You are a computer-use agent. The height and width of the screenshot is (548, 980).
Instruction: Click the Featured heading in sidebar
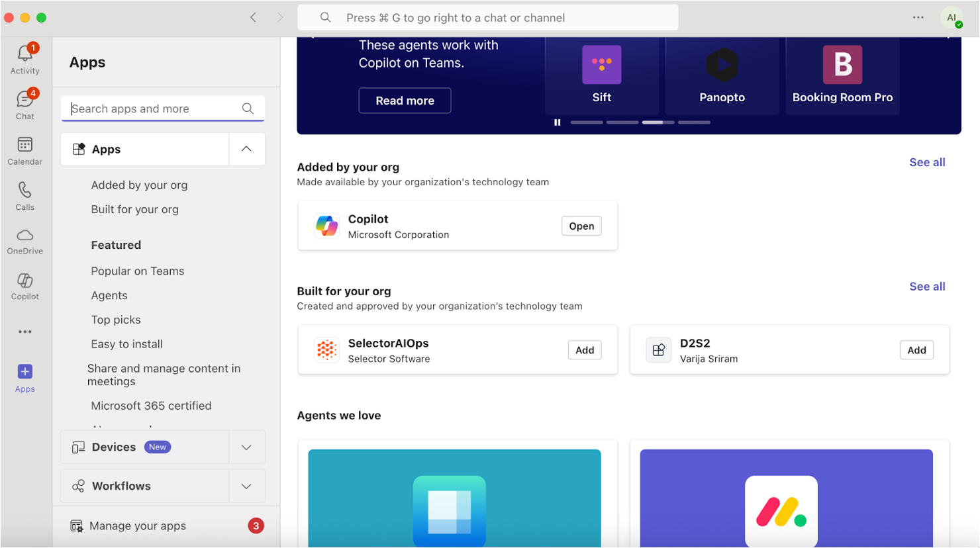(116, 245)
